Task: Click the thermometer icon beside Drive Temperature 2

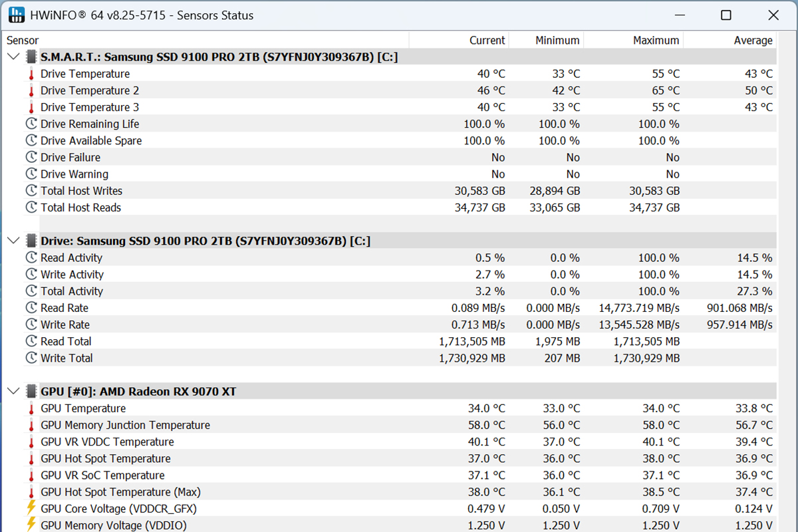Action: click(x=31, y=90)
